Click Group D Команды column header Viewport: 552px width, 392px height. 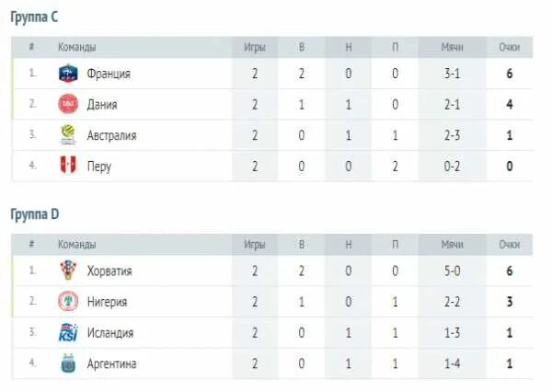[x=77, y=244]
